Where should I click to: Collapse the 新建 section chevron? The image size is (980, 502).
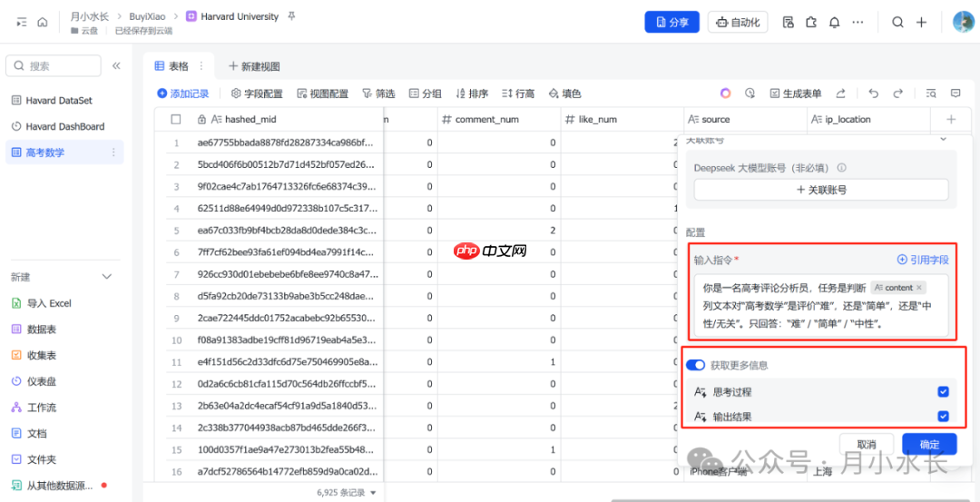click(107, 276)
